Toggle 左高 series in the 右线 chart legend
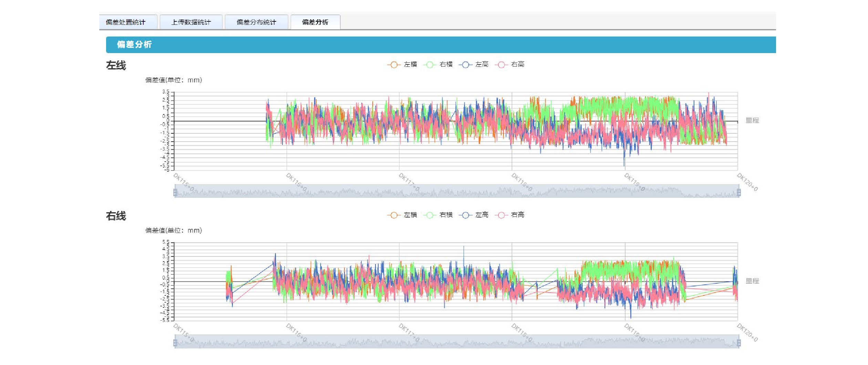This screenshot has height=365, width=868. coord(474,215)
